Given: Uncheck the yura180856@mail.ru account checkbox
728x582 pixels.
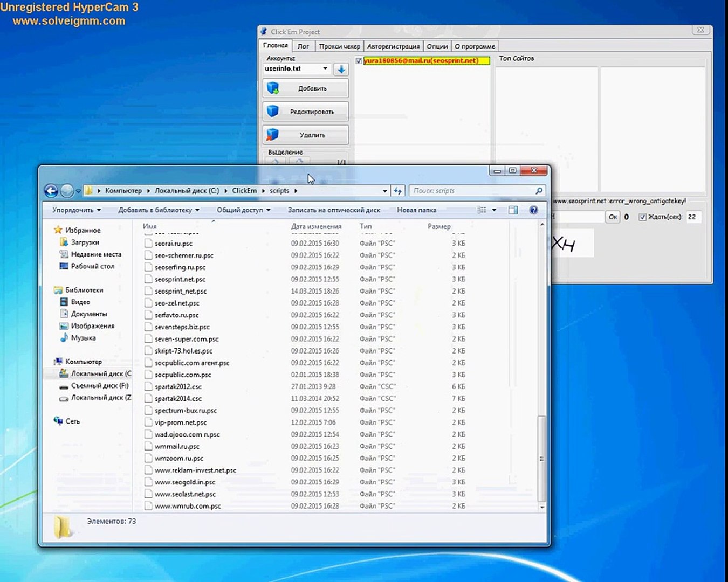Looking at the screenshot, I should [x=359, y=61].
